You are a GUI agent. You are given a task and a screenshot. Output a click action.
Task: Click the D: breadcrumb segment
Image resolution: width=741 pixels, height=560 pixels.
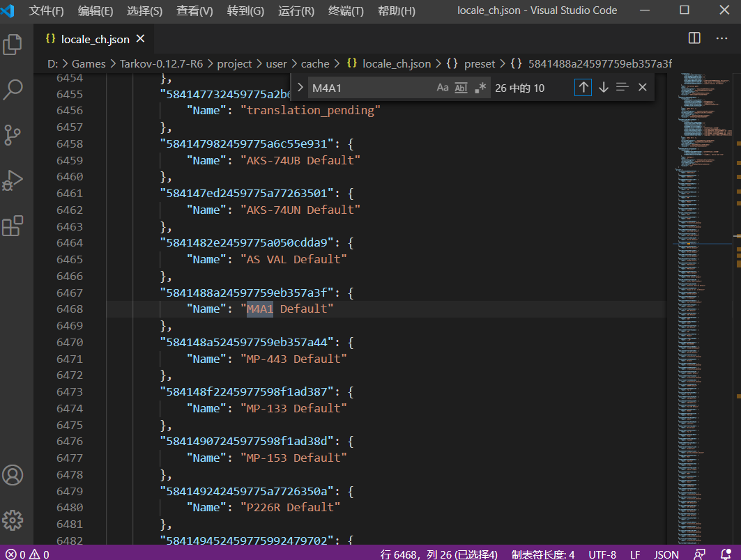(52, 64)
